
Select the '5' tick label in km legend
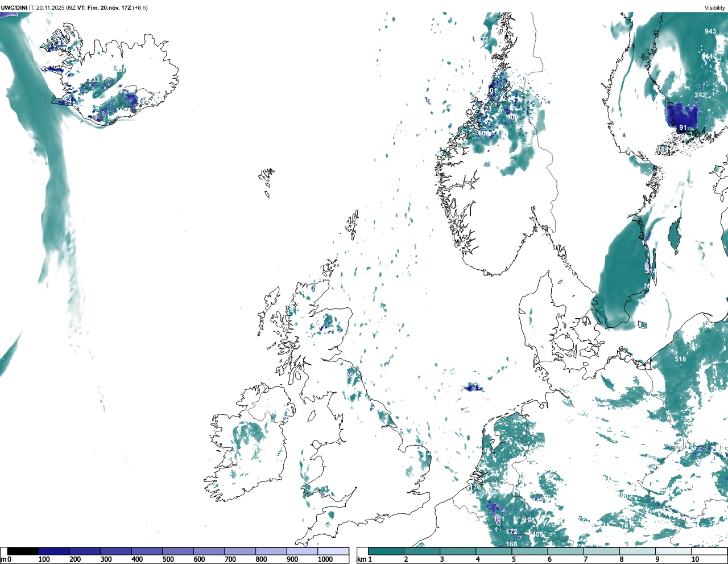tap(514, 559)
